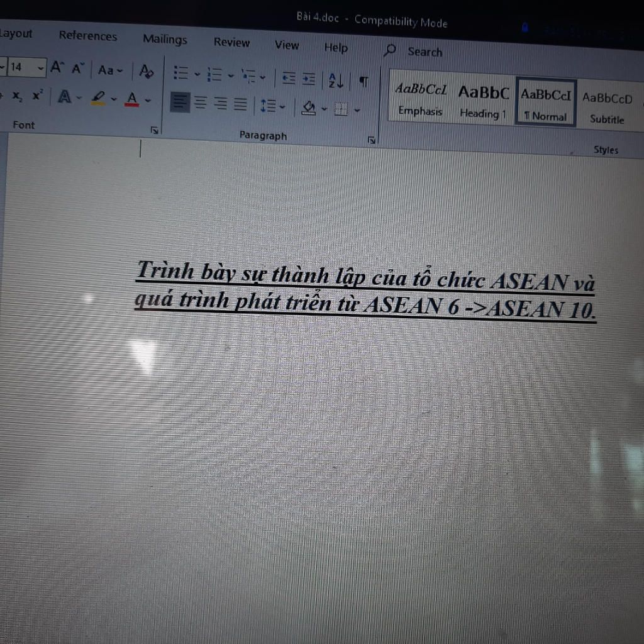644x644 pixels.
Task: Apply superscript formatting
Action: tap(37, 96)
